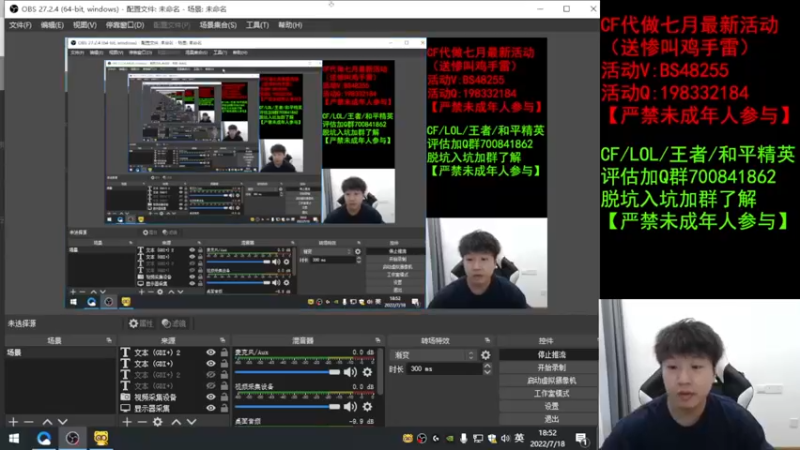800x450 pixels.
Task: Add a new source with the plus icon
Action: click(x=127, y=422)
